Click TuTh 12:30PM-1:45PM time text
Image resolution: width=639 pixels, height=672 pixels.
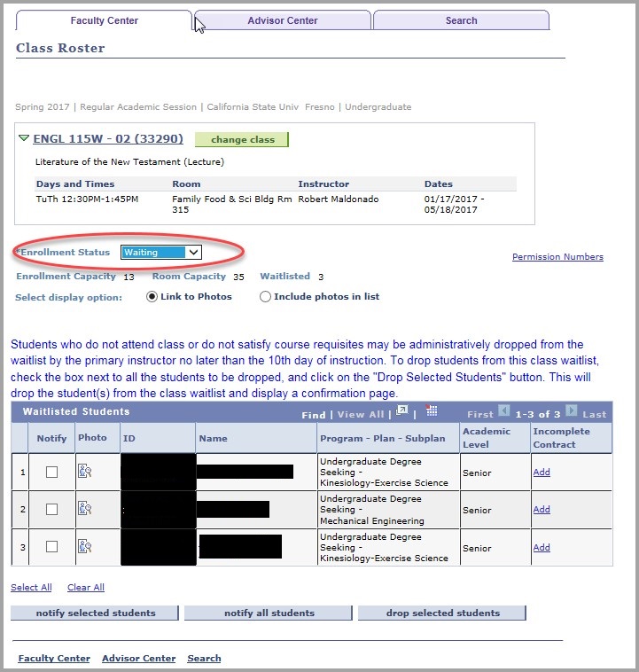coord(87,199)
